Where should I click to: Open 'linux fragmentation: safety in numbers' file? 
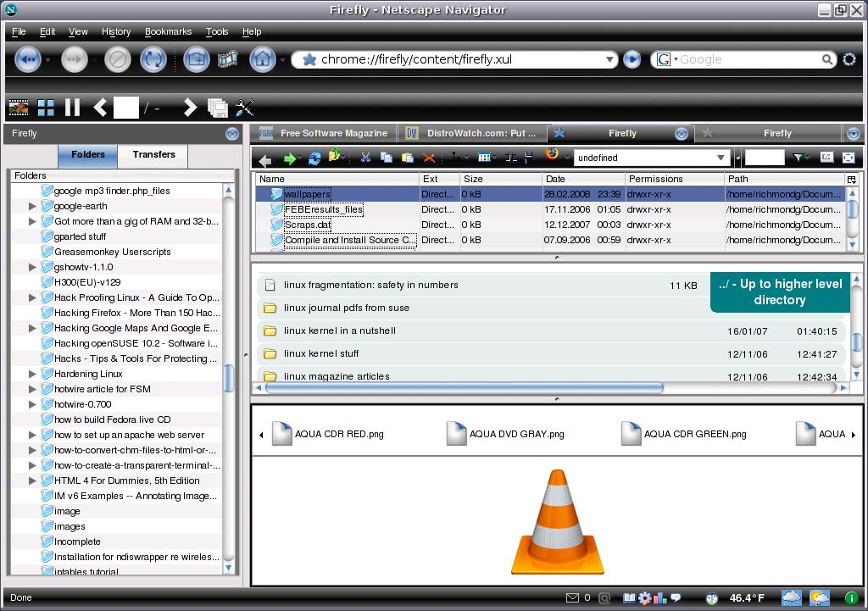coord(371,285)
